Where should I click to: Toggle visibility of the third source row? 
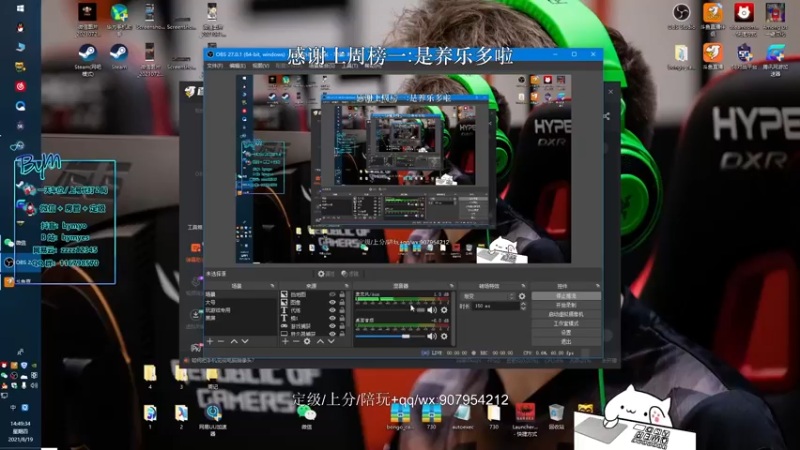pos(332,310)
